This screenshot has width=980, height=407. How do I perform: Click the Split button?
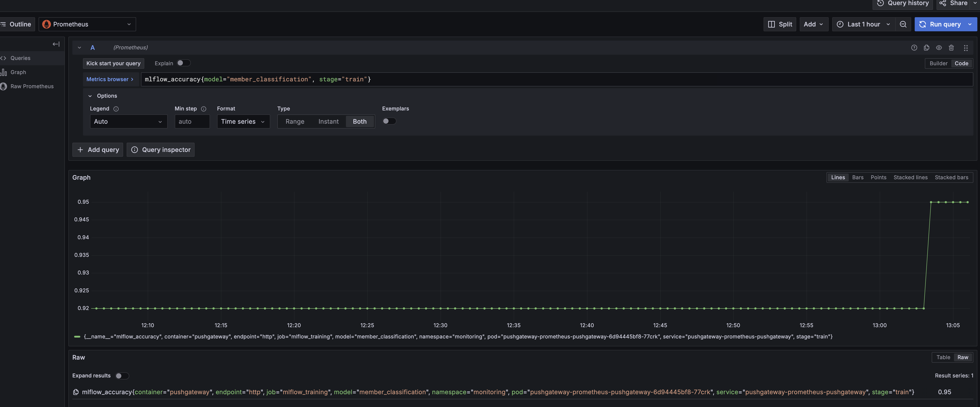point(779,24)
